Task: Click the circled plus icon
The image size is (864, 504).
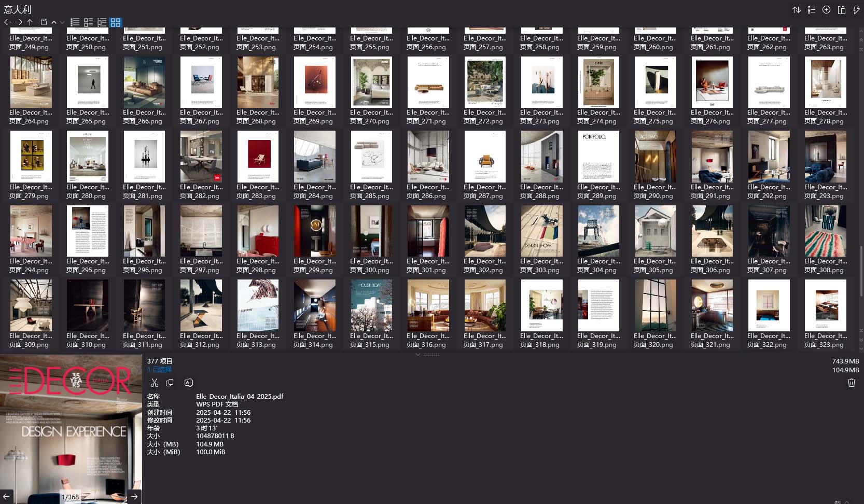Action: (x=826, y=10)
